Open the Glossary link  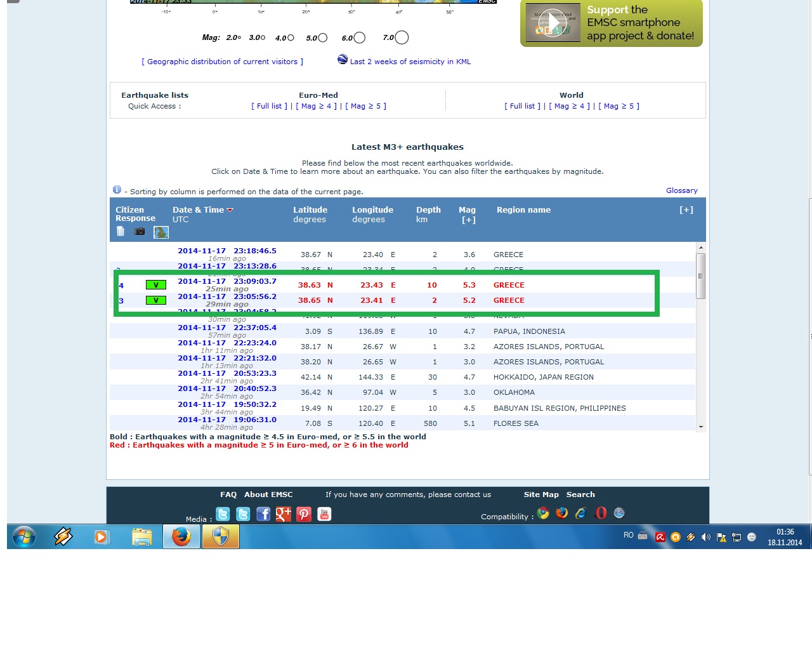point(681,191)
